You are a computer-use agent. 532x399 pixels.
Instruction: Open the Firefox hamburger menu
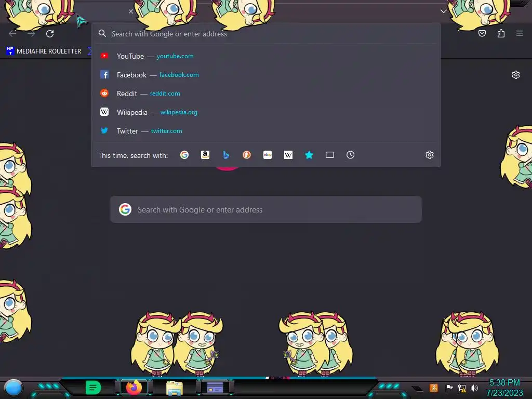tap(520, 33)
